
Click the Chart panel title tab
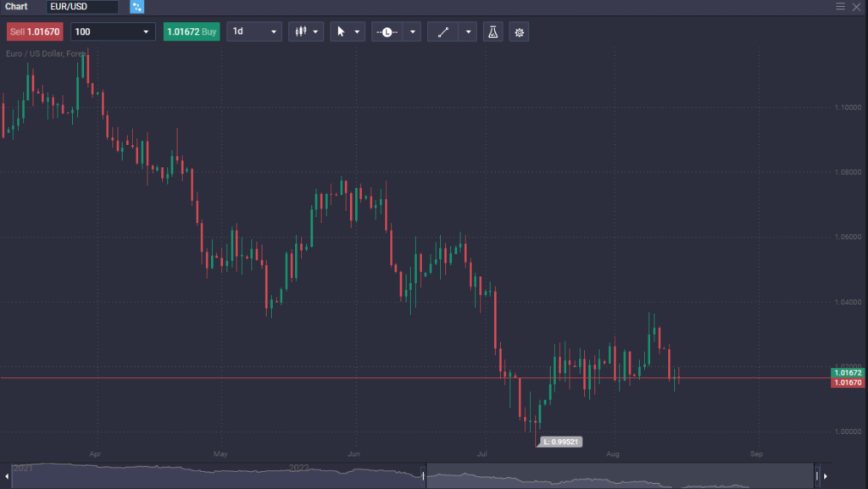[16, 7]
